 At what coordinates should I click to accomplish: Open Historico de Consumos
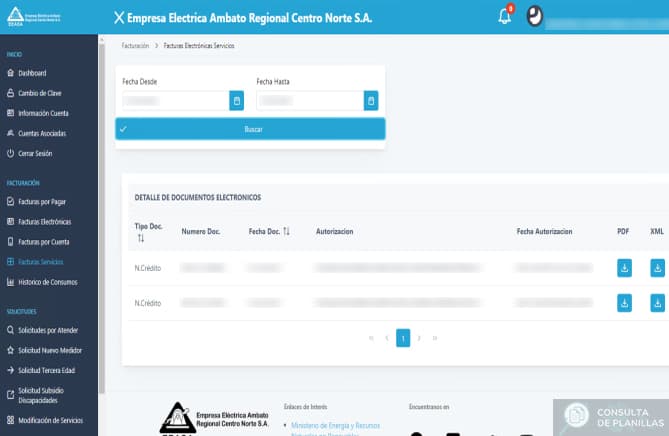[x=42, y=282]
